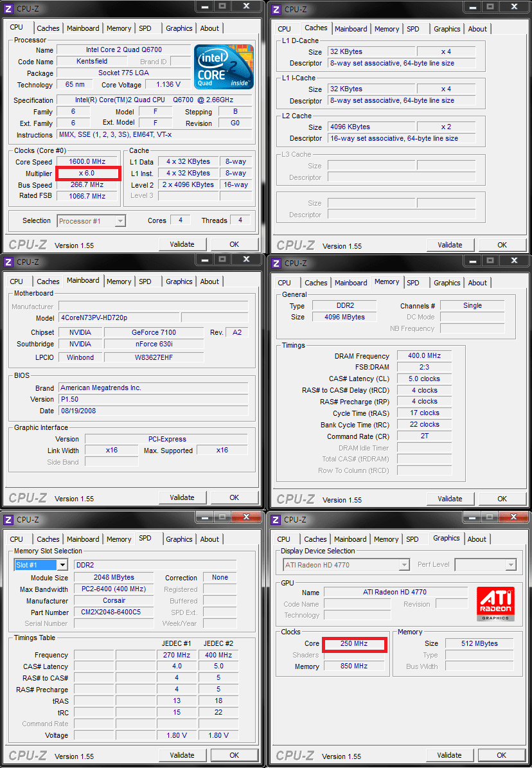Click the code name value 'Kentsfield'

[92, 61]
